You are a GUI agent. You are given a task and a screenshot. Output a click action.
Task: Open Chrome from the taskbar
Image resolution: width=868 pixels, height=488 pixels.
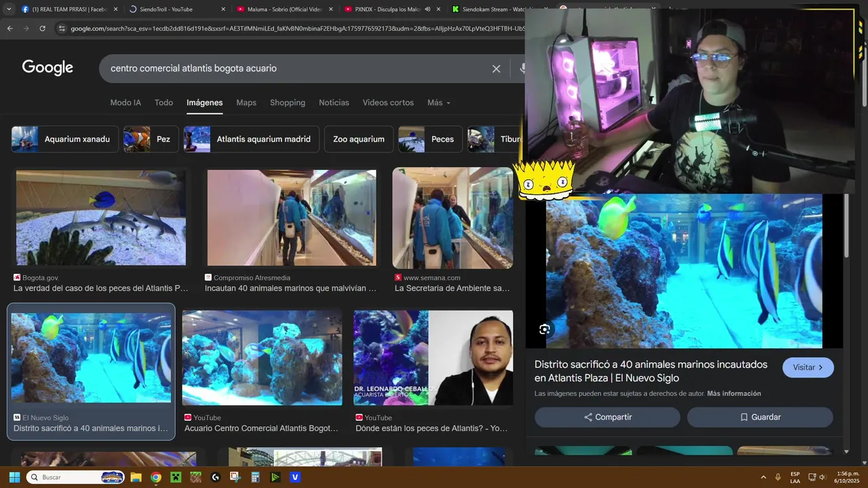tap(155, 477)
